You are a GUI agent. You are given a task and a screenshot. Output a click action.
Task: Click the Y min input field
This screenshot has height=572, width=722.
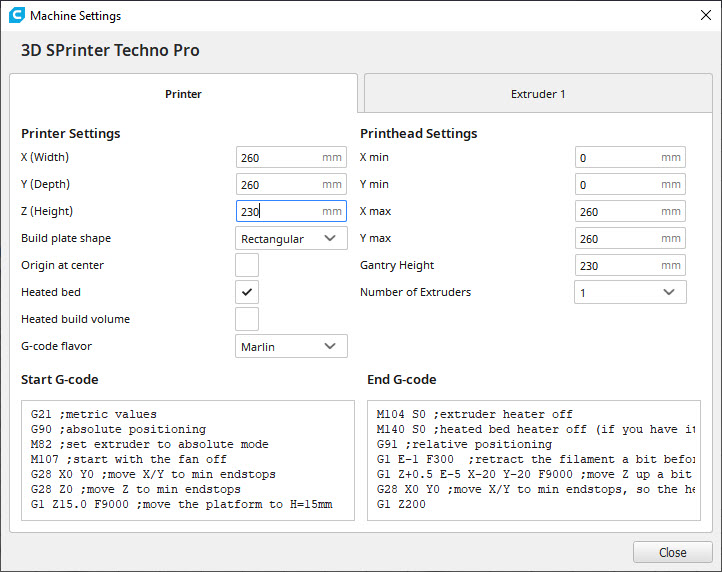(x=630, y=184)
